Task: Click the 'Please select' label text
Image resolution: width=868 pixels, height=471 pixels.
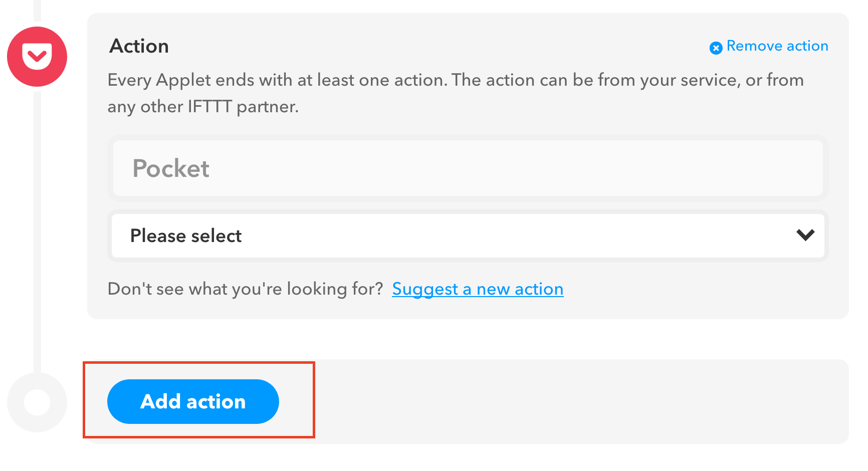Action: (x=185, y=236)
